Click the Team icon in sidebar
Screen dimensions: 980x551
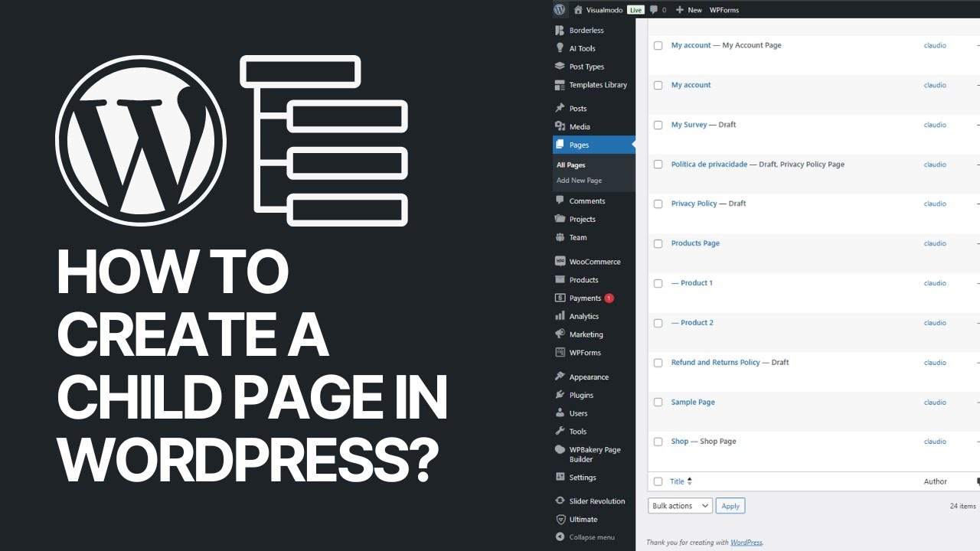(560, 237)
